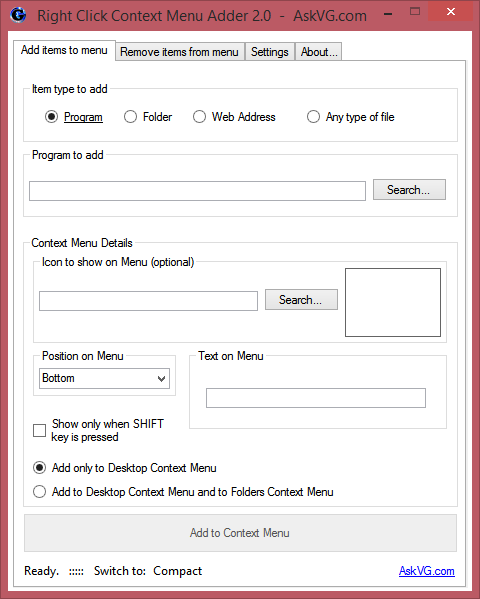The height and width of the screenshot is (599, 480).
Task: Click Search button for menu icon
Action: (x=301, y=300)
